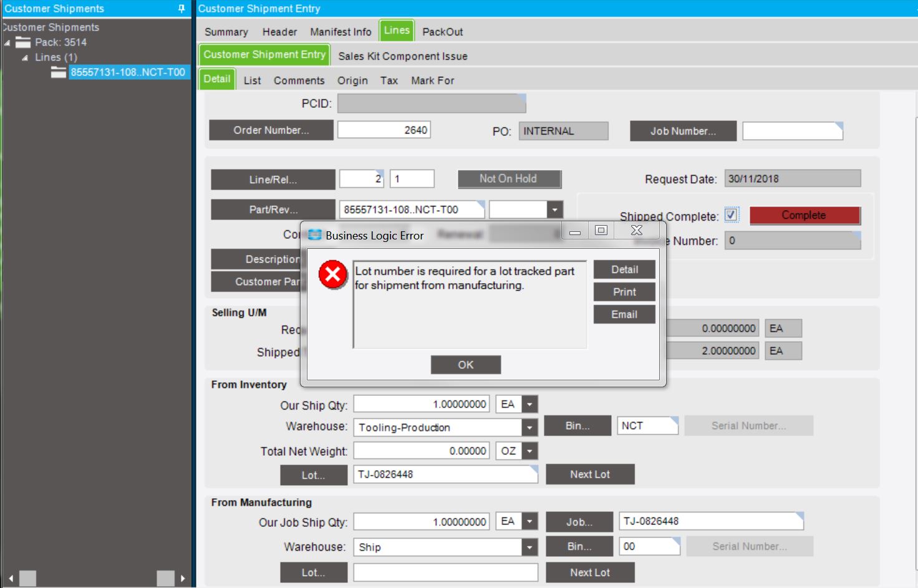Click the inventory Lot field TJ-0826448

tap(445, 475)
